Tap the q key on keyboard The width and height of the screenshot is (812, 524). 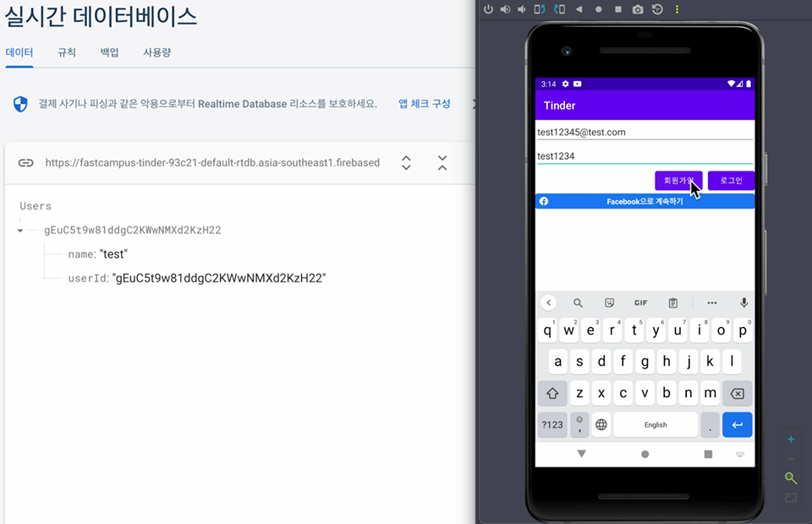[547, 330]
